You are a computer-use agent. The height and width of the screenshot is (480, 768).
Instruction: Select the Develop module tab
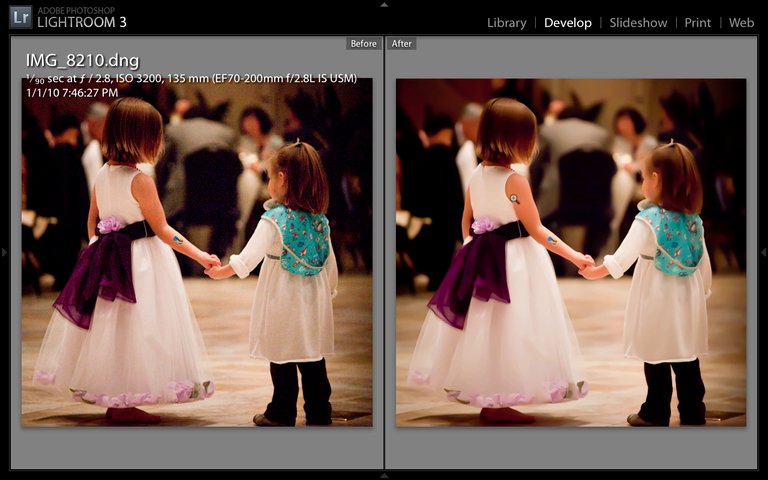point(568,23)
